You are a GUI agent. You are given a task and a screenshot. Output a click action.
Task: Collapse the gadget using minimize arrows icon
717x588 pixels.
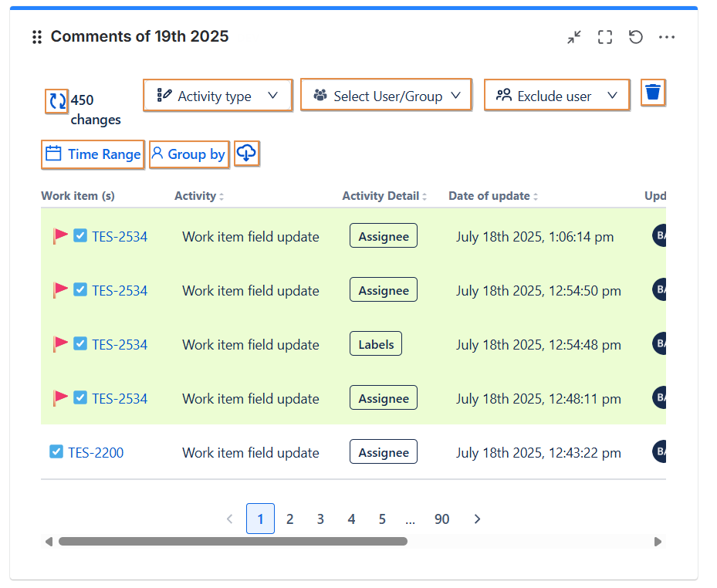tap(573, 37)
